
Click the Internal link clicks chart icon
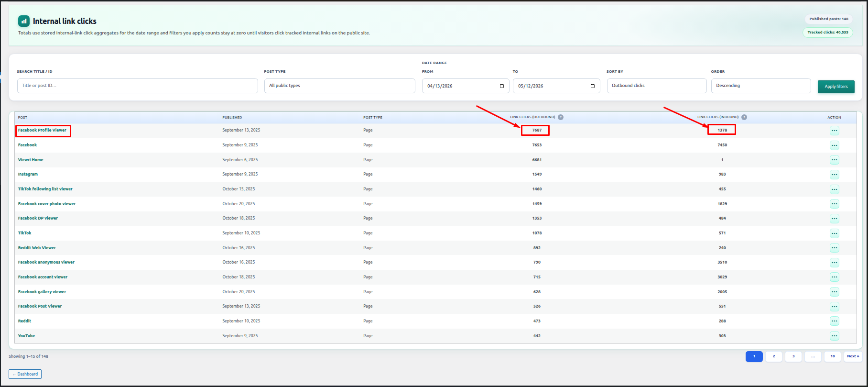24,21
